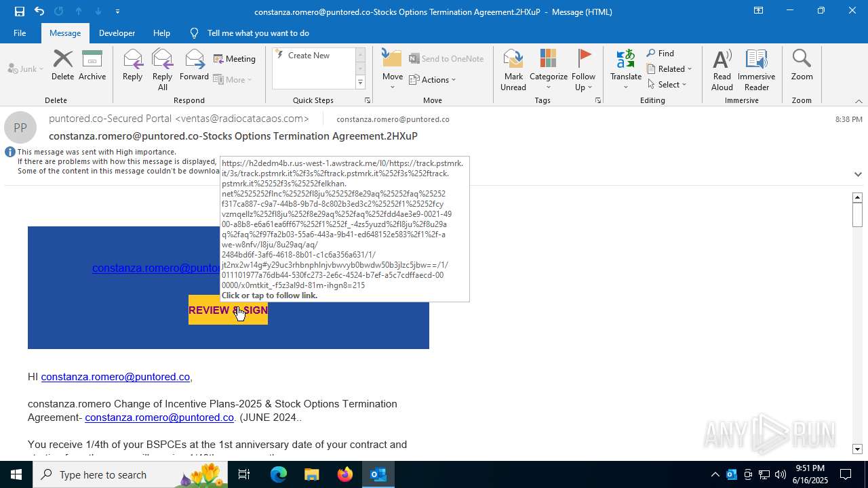Archive this message
Image resolution: width=868 pixels, height=488 pixels.
(x=92, y=66)
